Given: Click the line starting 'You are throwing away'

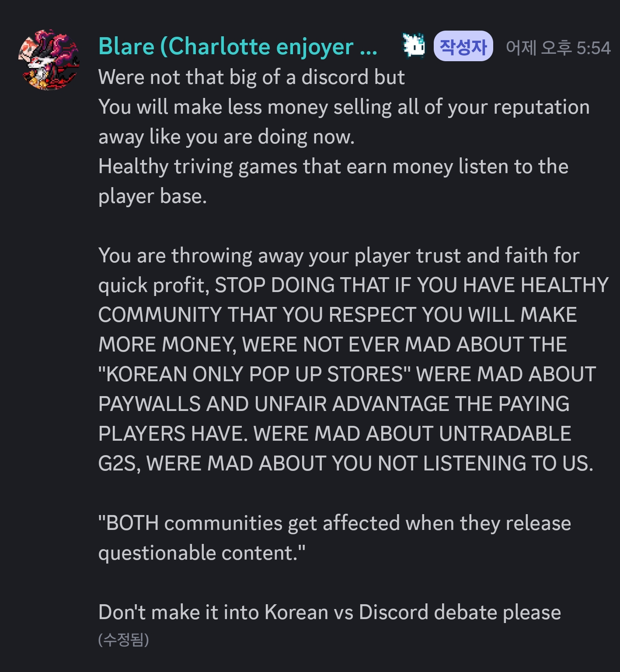Looking at the screenshot, I should [x=339, y=256].
